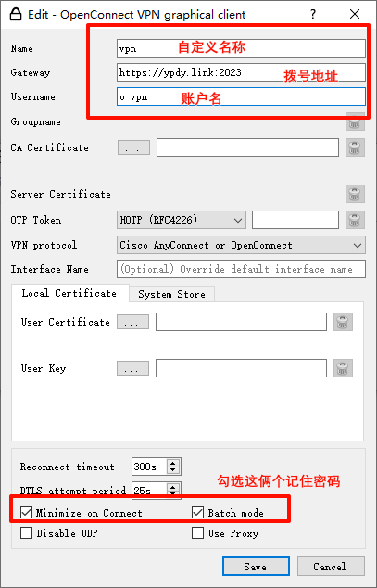
Task: Click the help question mark in title bar
Action: point(313,14)
